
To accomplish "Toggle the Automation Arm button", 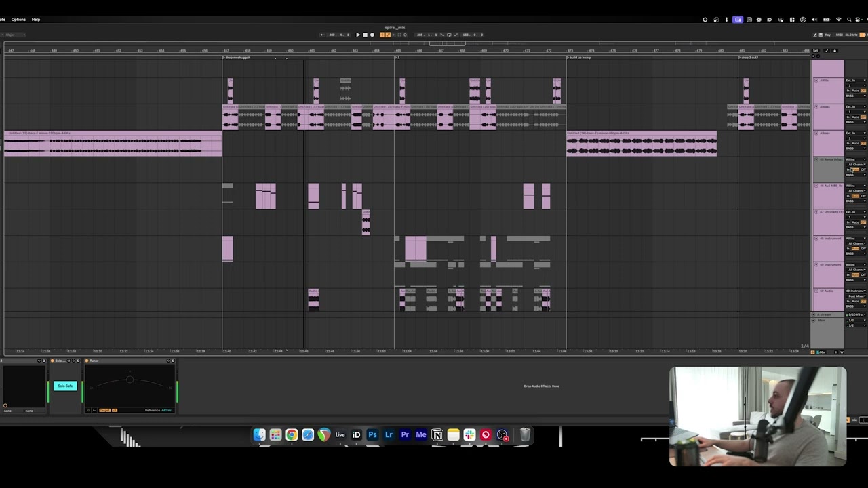I will pos(388,35).
